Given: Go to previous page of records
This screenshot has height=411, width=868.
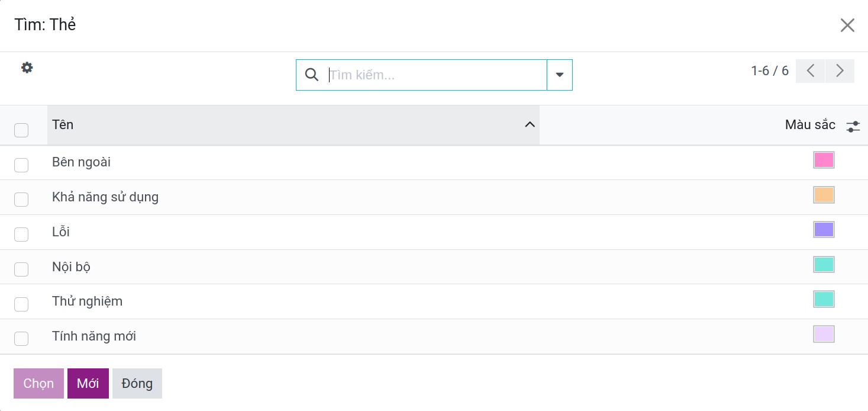Looking at the screenshot, I should [811, 71].
